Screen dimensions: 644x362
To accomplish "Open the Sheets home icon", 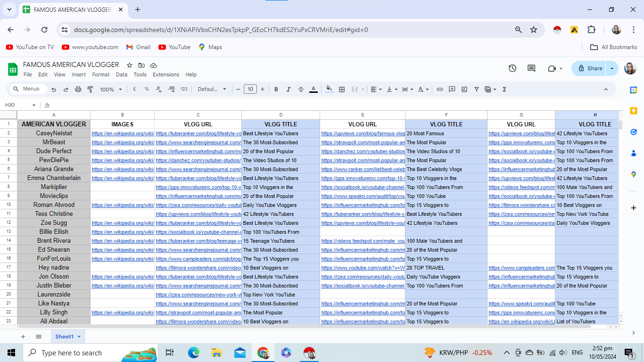I will click(x=13, y=69).
